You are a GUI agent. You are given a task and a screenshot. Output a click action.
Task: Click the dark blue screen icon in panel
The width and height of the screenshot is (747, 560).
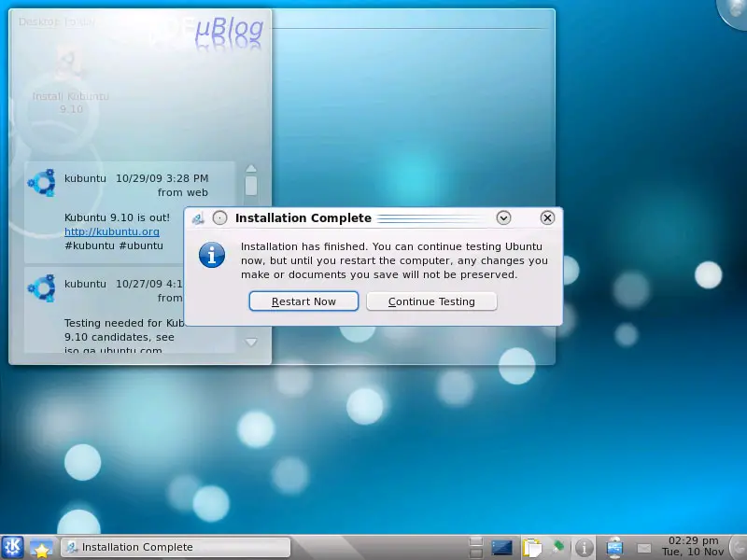501,548
